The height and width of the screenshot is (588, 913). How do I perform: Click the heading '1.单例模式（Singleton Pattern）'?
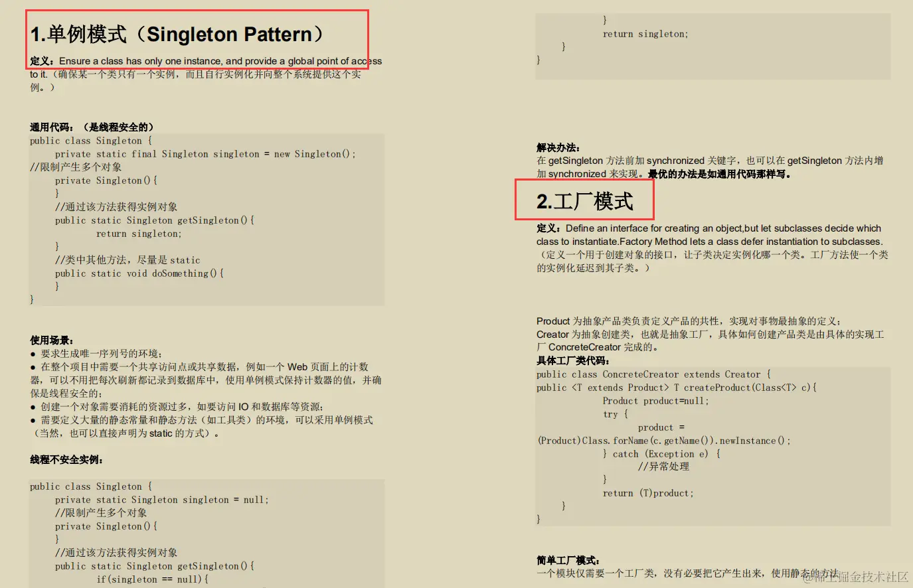[177, 34]
